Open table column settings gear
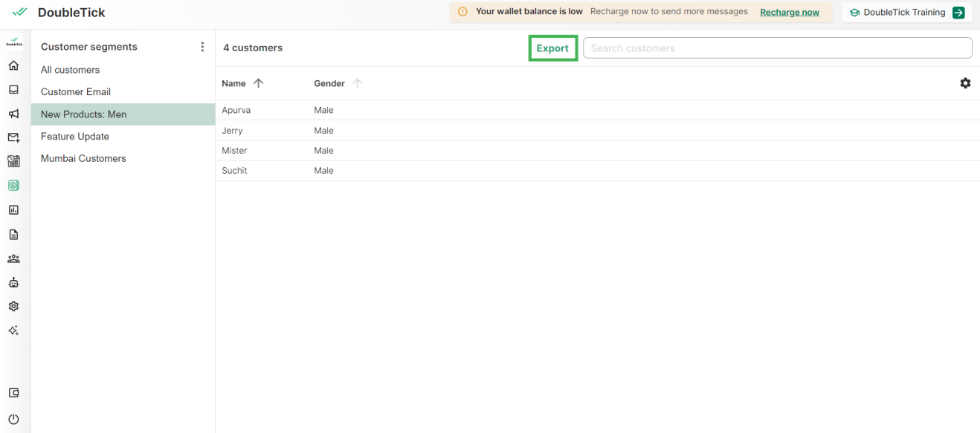 [x=965, y=83]
